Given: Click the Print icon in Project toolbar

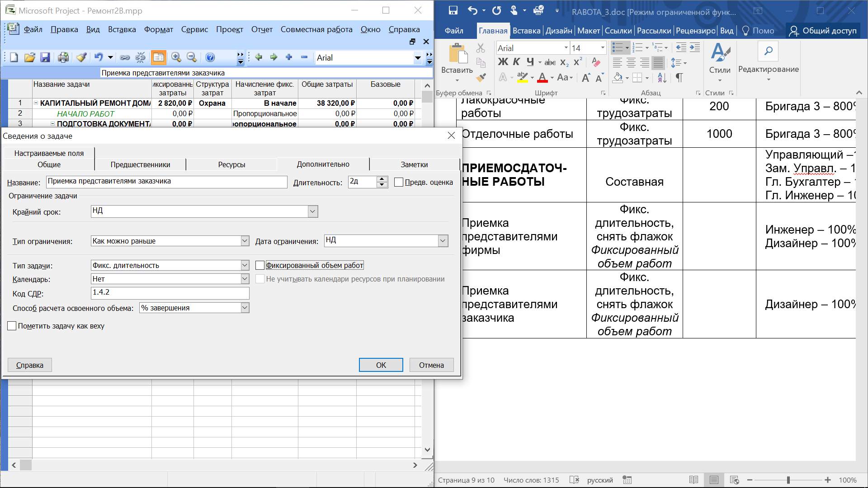Looking at the screenshot, I should pyautogui.click(x=63, y=57).
